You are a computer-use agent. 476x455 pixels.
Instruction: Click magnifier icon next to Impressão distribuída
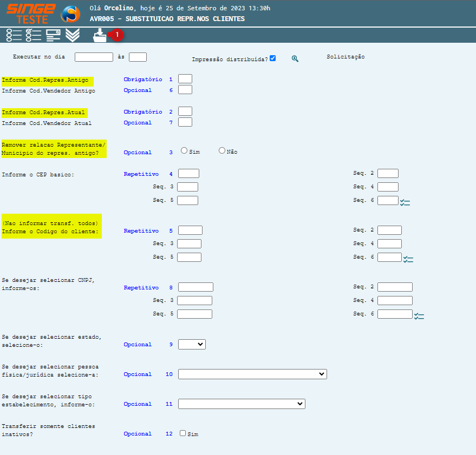pyautogui.click(x=295, y=58)
